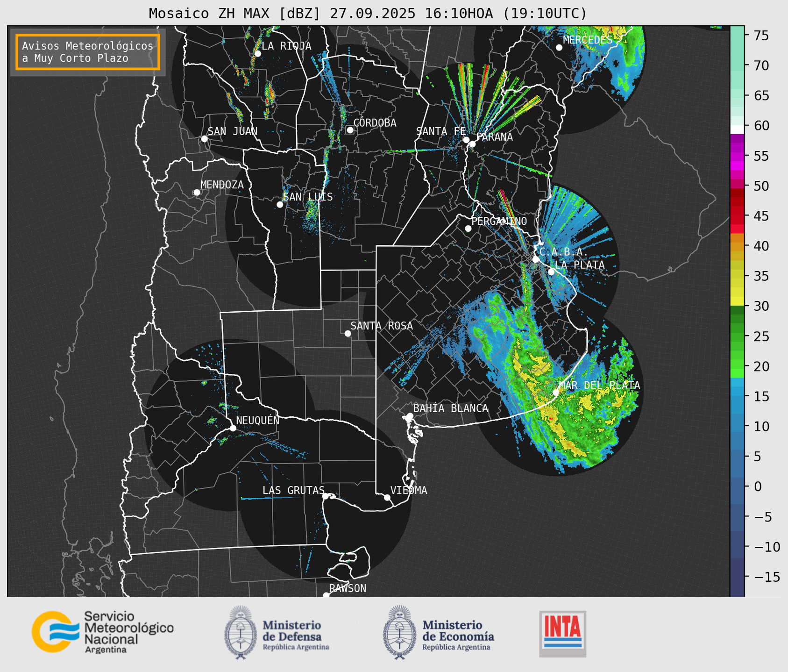Open the Avisos Meteorológicos a Muy Corto Plazo box
The image size is (788, 672).
click(x=88, y=52)
